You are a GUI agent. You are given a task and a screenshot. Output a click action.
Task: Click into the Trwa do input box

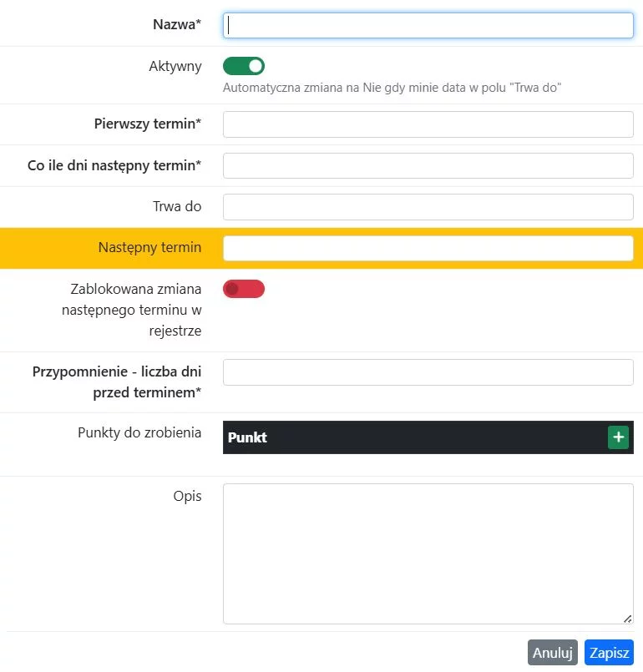pyautogui.click(x=428, y=206)
